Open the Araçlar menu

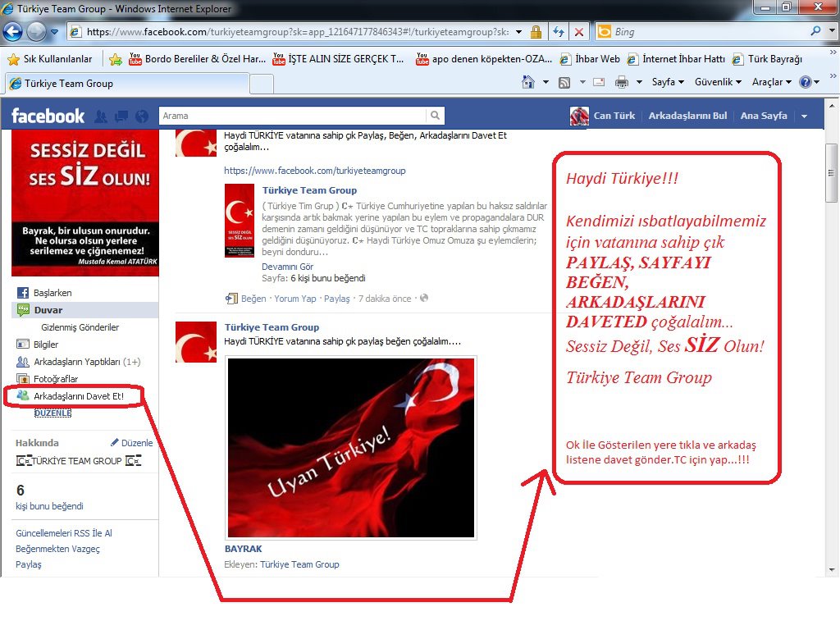(771, 82)
